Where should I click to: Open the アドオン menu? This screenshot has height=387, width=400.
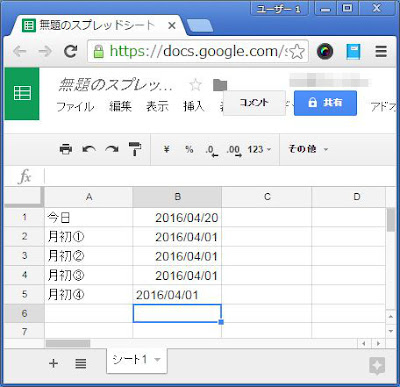pyautogui.click(x=383, y=107)
